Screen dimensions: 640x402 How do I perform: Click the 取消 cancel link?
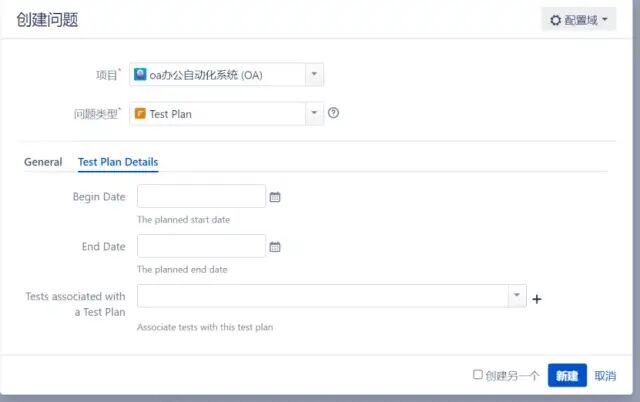point(605,375)
